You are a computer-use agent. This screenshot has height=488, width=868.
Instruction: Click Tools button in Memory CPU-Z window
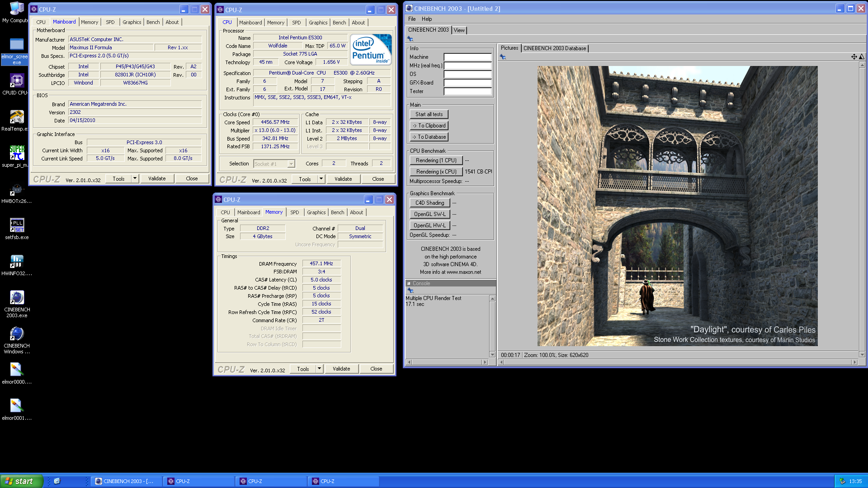(303, 369)
